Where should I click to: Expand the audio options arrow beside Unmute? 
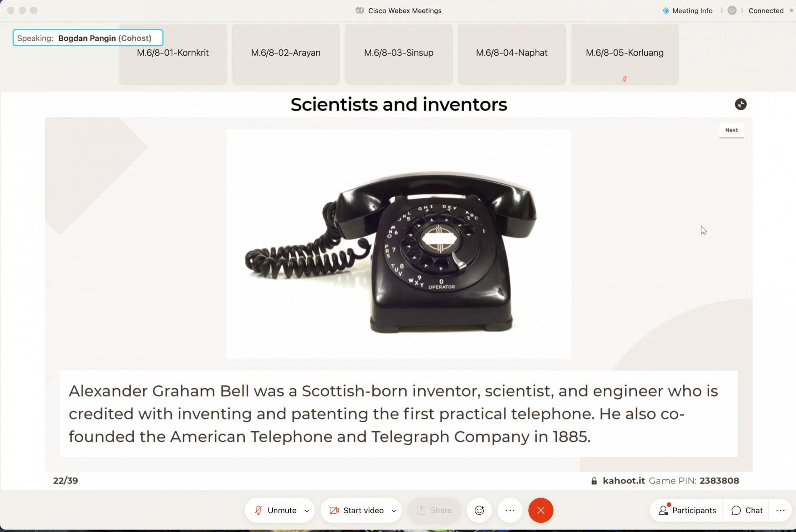click(307, 511)
